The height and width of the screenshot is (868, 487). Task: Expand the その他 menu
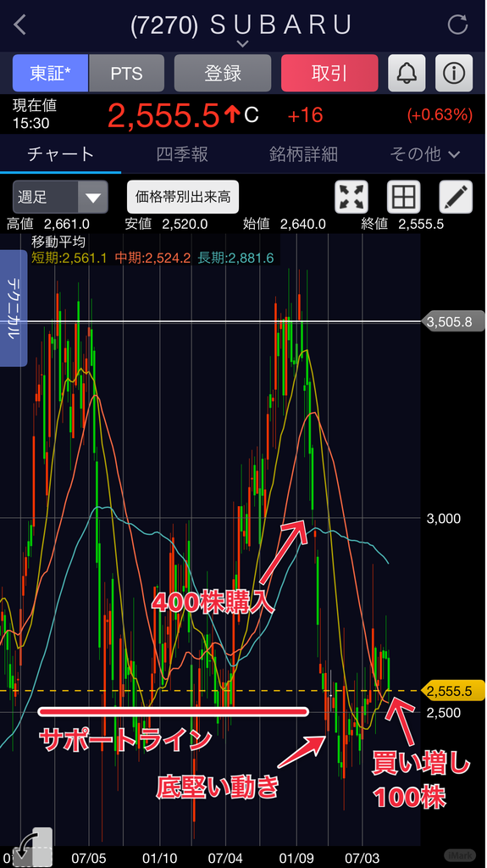tap(425, 154)
